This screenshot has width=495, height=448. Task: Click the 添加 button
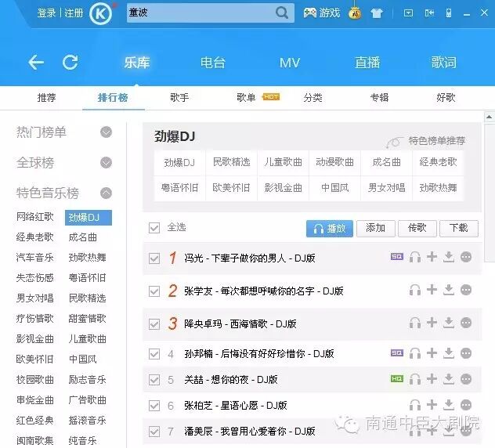[x=376, y=228]
